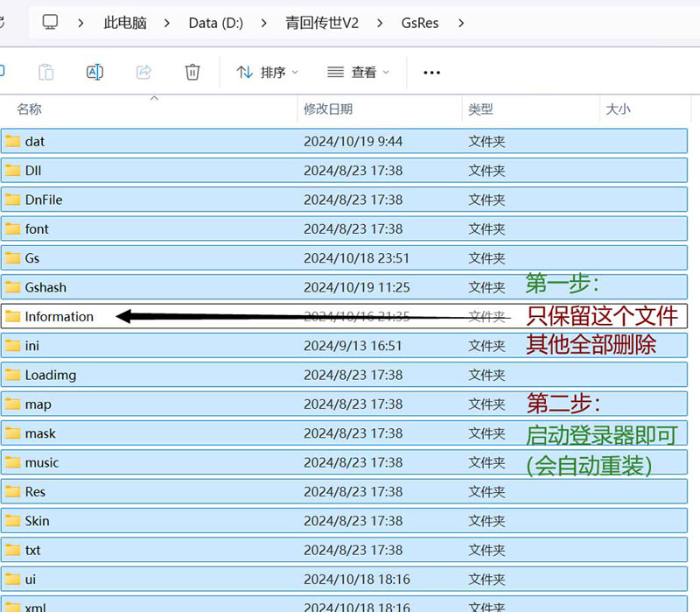Open the 查看 (View) dropdown

click(358, 73)
